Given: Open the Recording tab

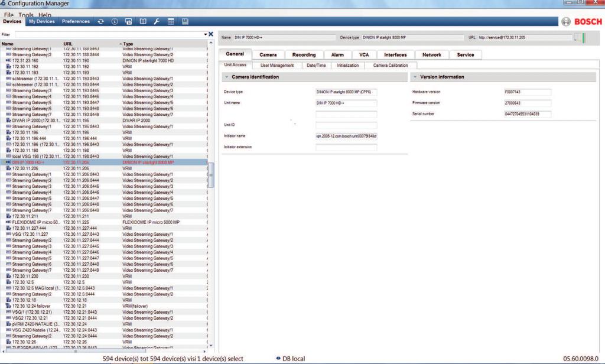Looking at the screenshot, I should (x=304, y=55).
